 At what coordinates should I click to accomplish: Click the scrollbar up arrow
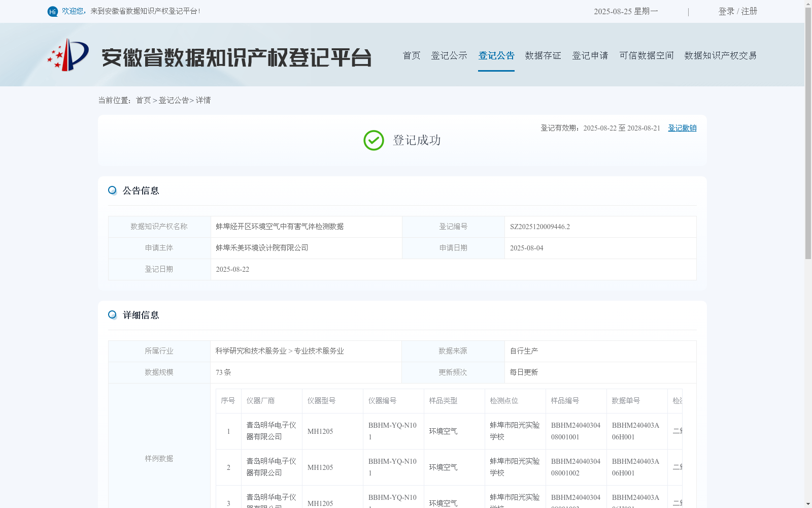(808, 4)
